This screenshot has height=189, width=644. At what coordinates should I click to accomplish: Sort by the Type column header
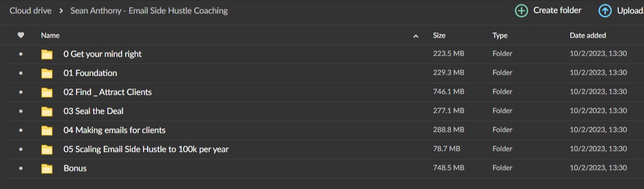click(500, 35)
